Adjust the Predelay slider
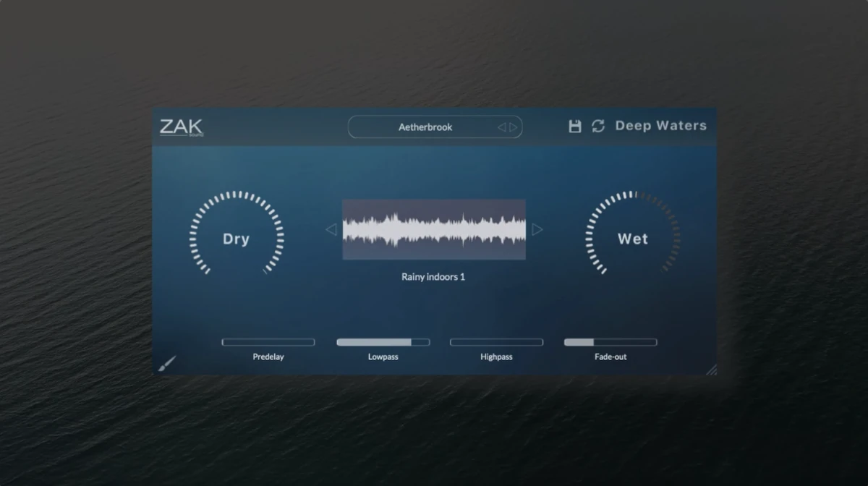This screenshot has width=868, height=486. click(268, 341)
